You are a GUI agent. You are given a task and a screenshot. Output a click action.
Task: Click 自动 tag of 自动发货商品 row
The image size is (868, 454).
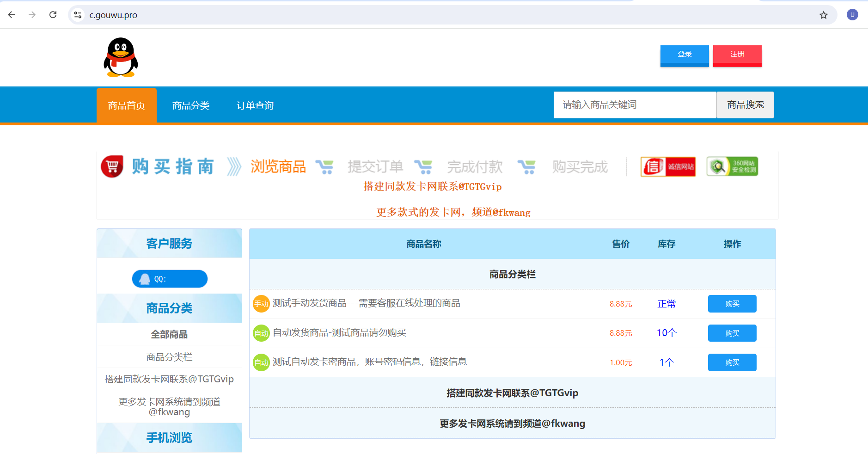(x=261, y=333)
